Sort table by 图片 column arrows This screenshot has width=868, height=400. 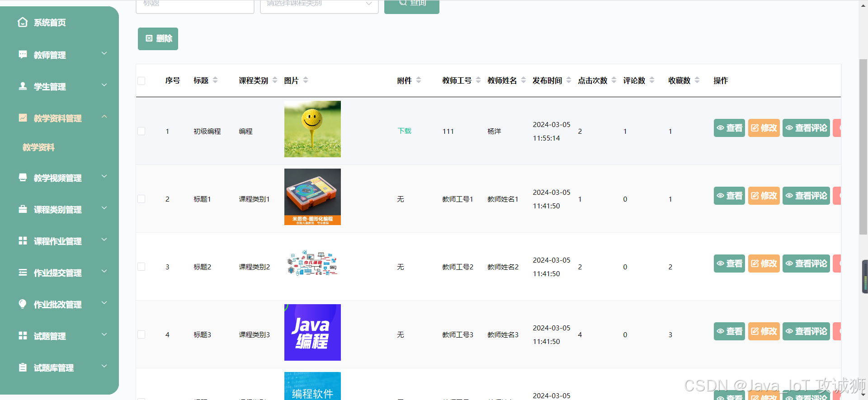click(306, 80)
